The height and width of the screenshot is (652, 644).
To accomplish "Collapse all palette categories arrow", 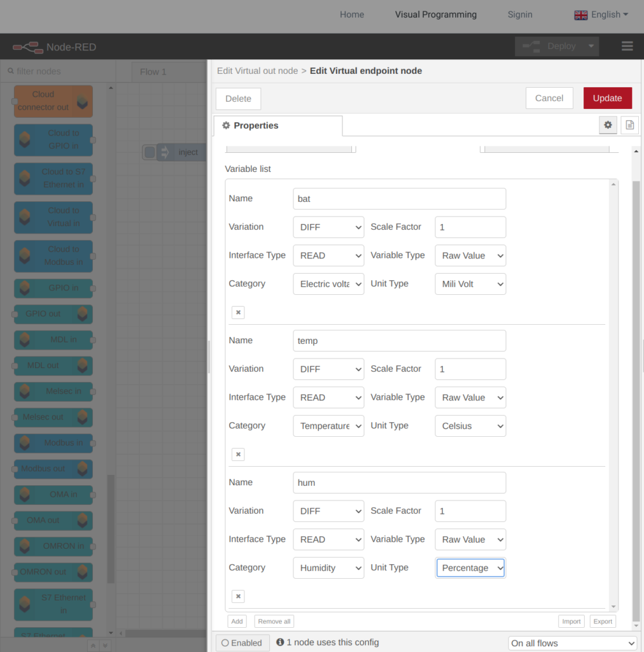I will click(x=93, y=646).
